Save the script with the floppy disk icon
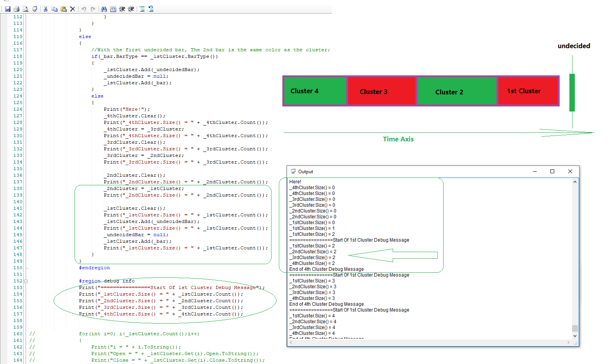Viewport: 609px width, 364px height. point(8,9)
